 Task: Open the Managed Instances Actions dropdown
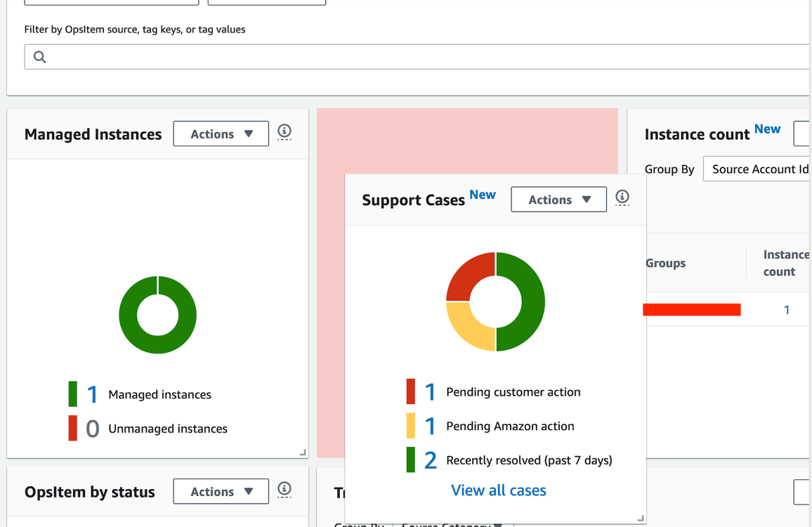[x=221, y=134]
